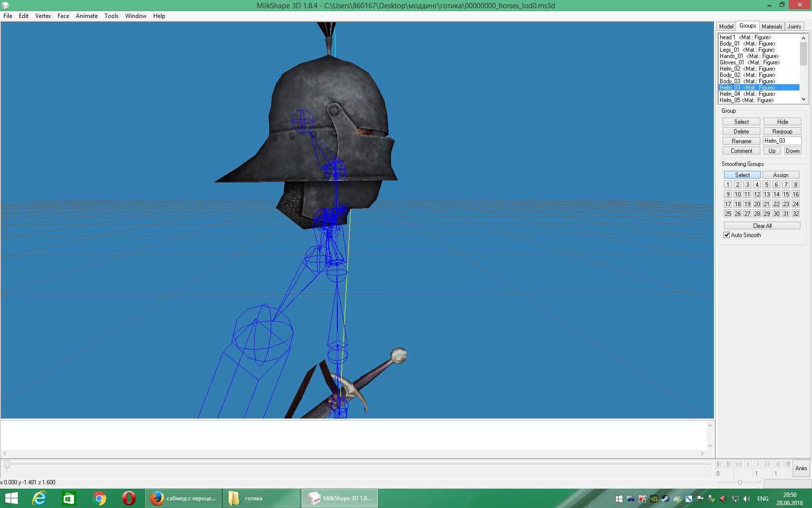The image size is (812, 508).
Task: Hide the selected Helm_03 group
Action: (783, 122)
